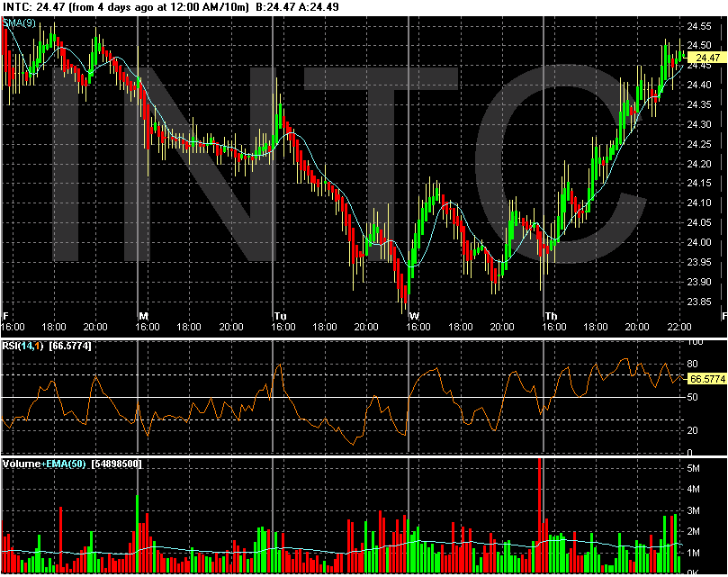Click the 24.20 price axis label

point(698,164)
